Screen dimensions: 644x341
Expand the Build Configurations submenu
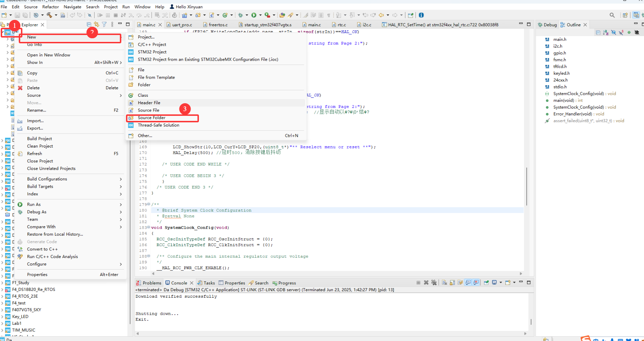(x=72, y=179)
